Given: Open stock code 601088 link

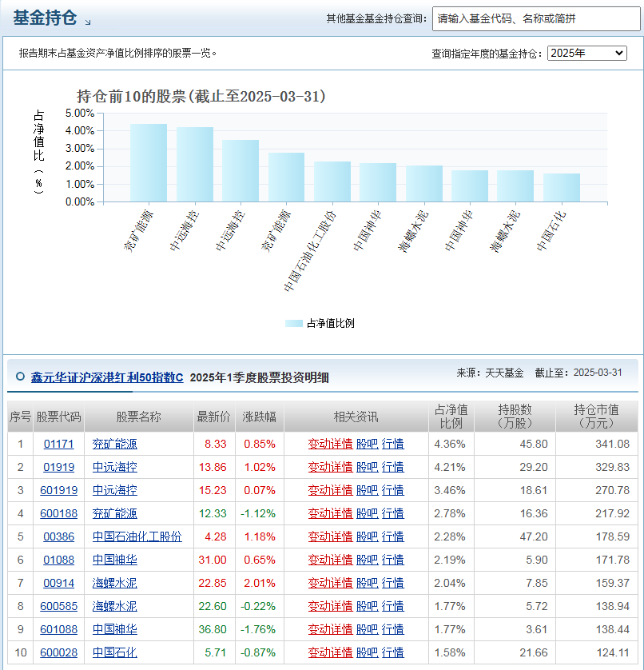Looking at the screenshot, I should click(x=59, y=629).
